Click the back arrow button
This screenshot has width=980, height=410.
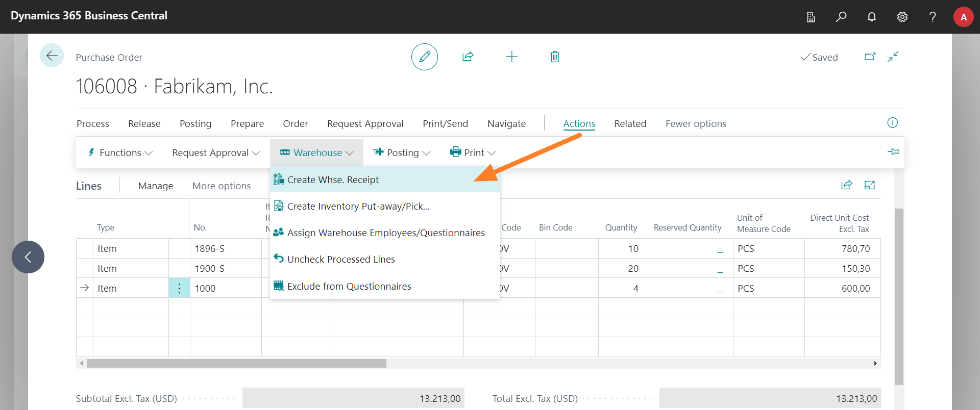pos(52,56)
